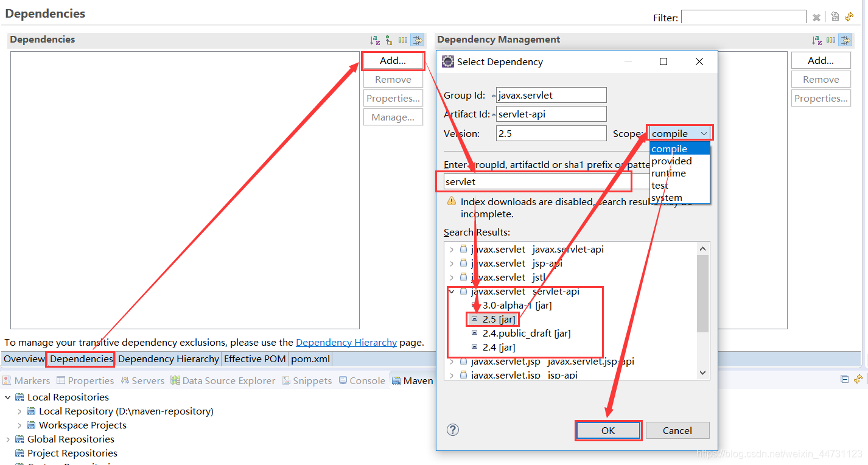868x465 pixels.
Task: Collapse javax.servlet servlet-api search result
Action: coord(451,291)
